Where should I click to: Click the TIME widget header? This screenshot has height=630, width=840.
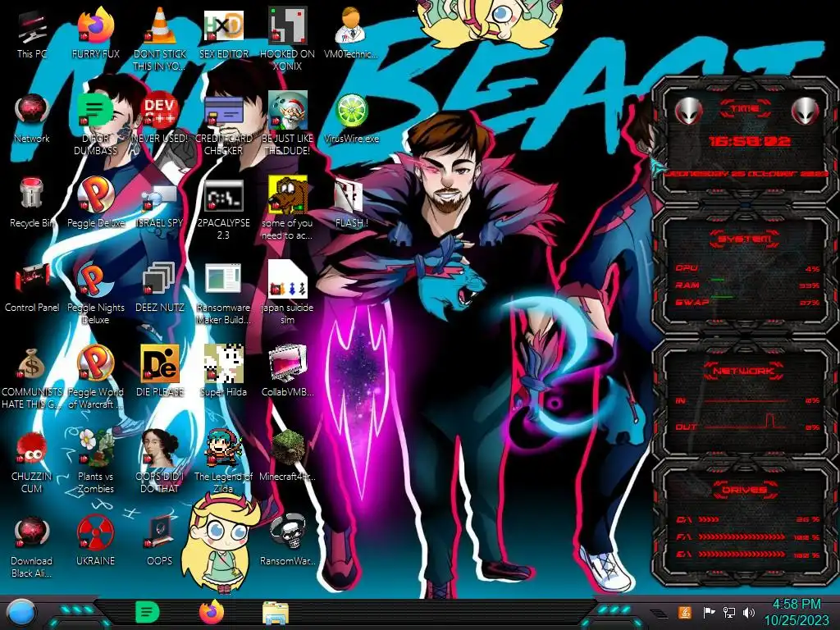[x=745, y=109]
